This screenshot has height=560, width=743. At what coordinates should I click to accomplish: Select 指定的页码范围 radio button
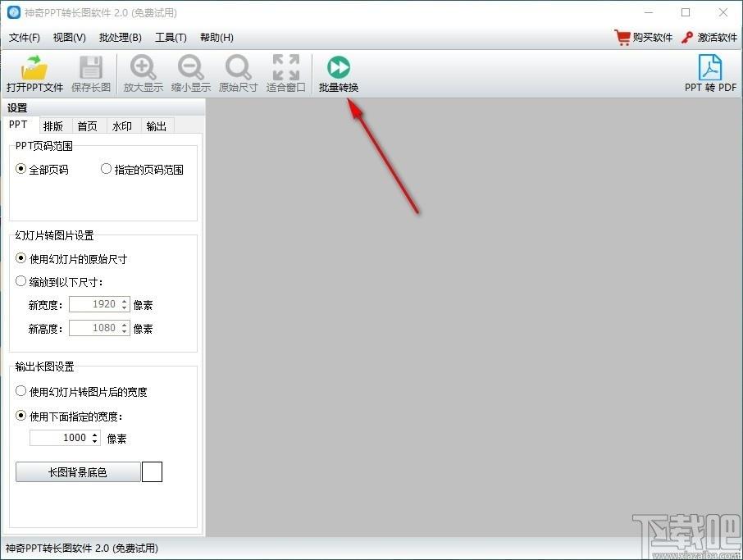tap(106, 169)
